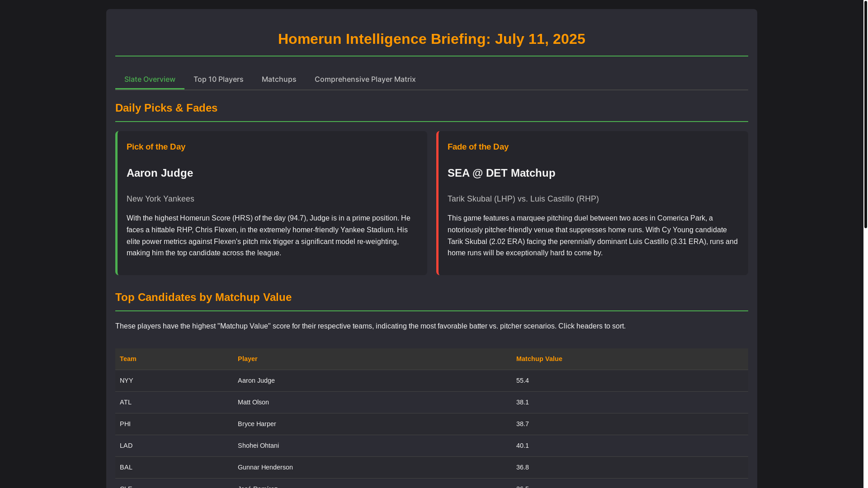
Task: Select the ATL team cell
Action: coord(174,402)
